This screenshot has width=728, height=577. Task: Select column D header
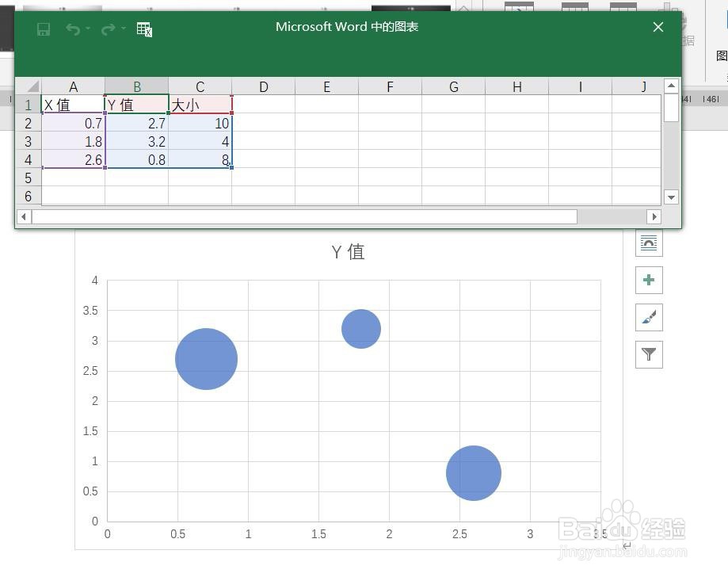263,86
